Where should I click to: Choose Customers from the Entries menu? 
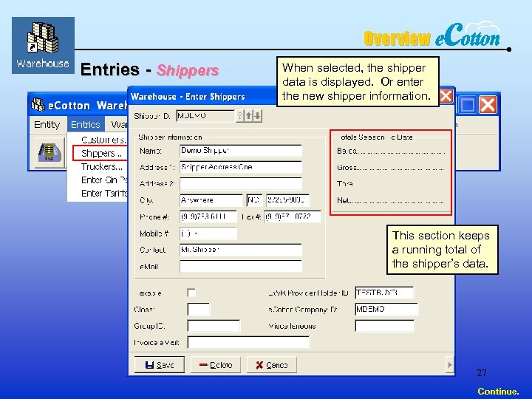(103, 140)
